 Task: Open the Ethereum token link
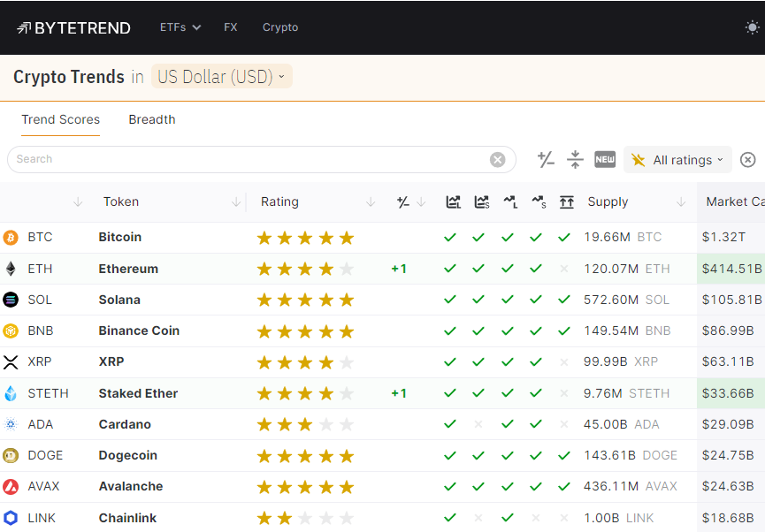pyautogui.click(x=128, y=269)
